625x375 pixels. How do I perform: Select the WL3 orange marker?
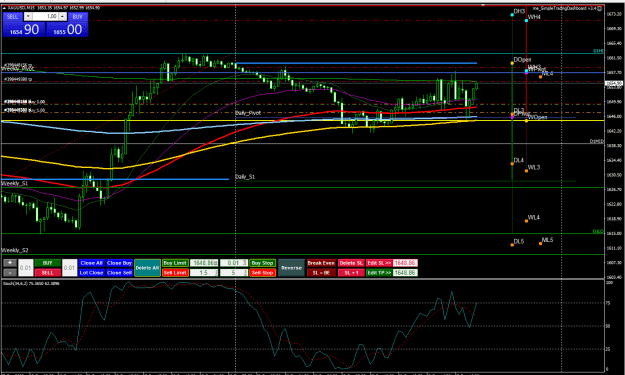point(526,171)
